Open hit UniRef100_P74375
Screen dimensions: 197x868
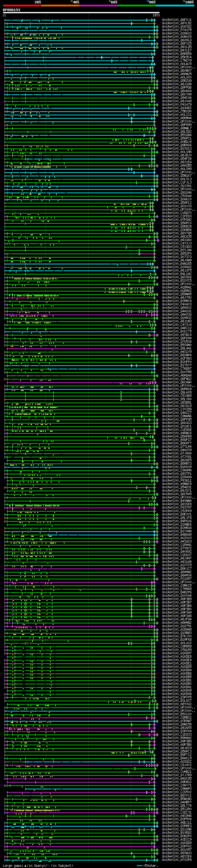pyautogui.click(x=177, y=30)
